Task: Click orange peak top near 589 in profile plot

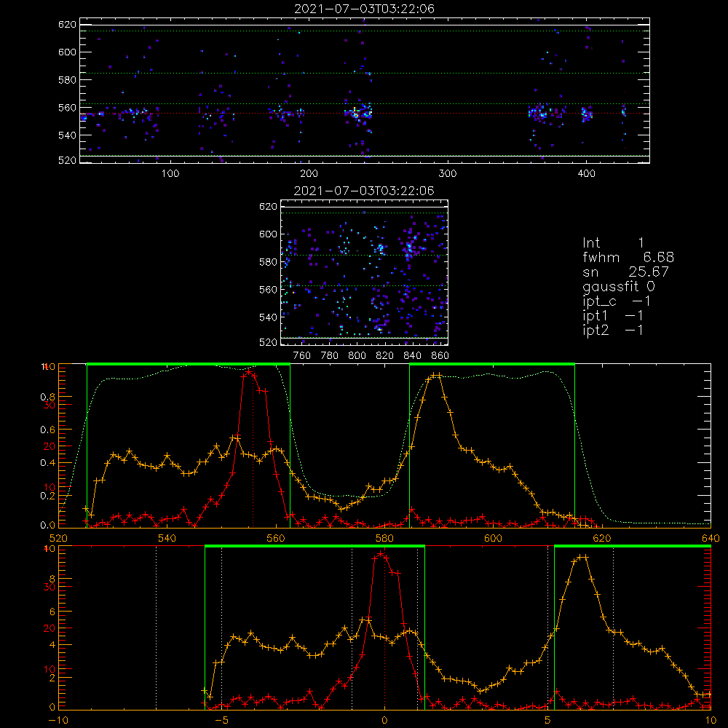Action: (435, 375)
